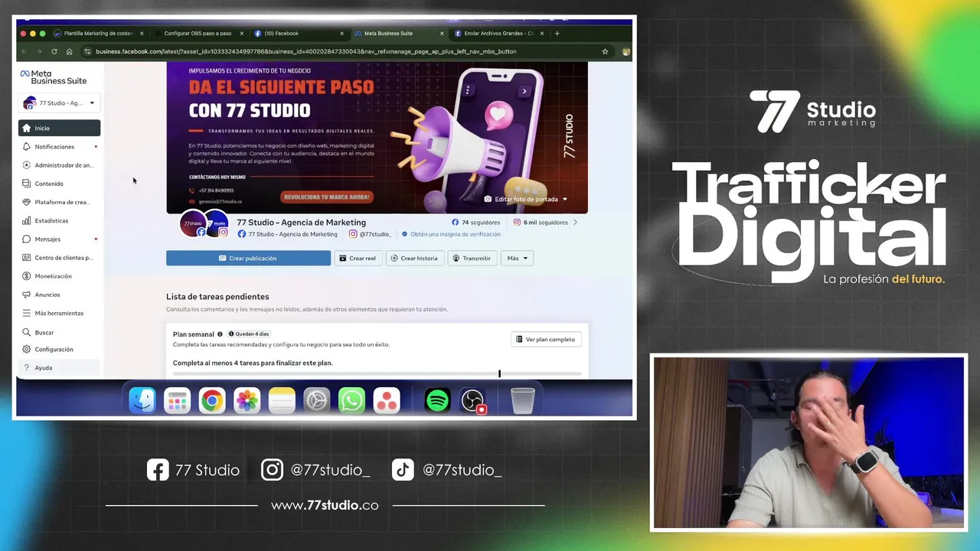Click site info icon in address bar

tap(88, 51)
